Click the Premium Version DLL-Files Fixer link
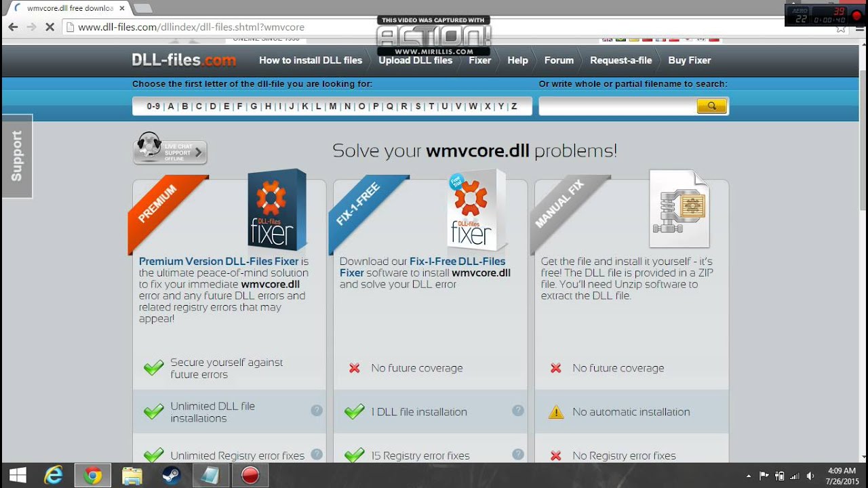The height and width of the screenshot is (488, 868). pos(219,261)
